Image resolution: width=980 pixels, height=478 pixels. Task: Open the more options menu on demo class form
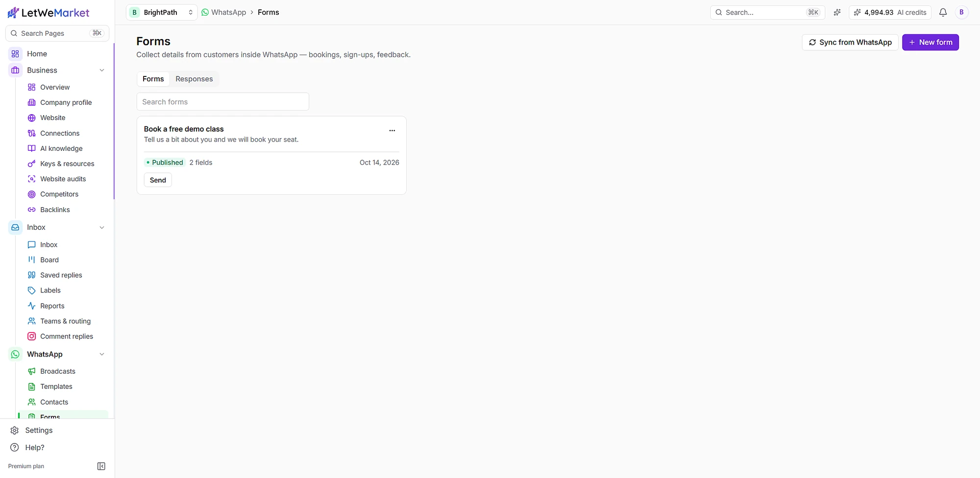[392, 130]
